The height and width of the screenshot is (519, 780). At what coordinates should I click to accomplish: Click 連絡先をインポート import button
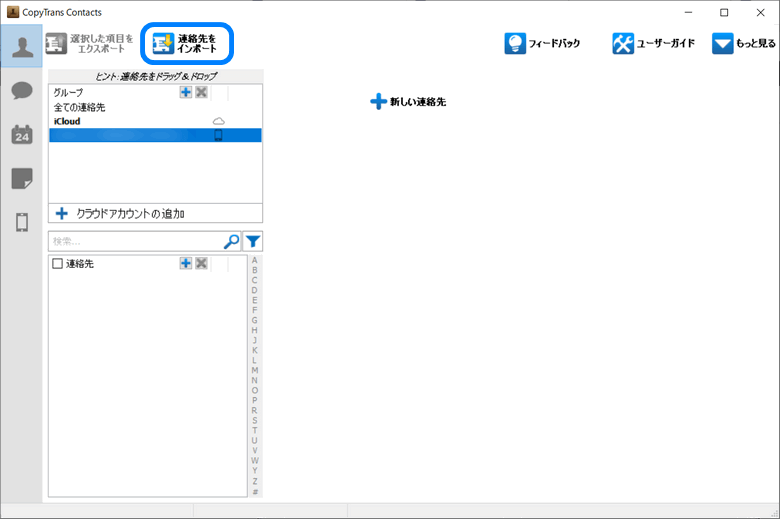tap(187, 44)
